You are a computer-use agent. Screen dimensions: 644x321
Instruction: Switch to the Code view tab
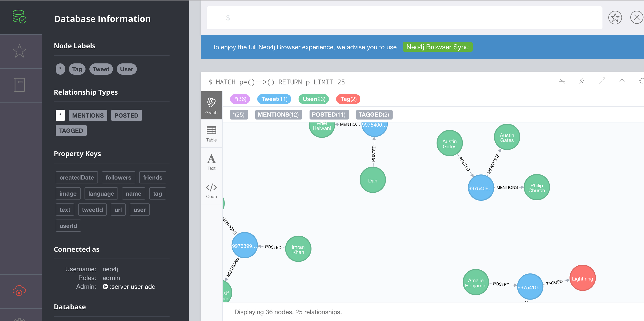211,191
